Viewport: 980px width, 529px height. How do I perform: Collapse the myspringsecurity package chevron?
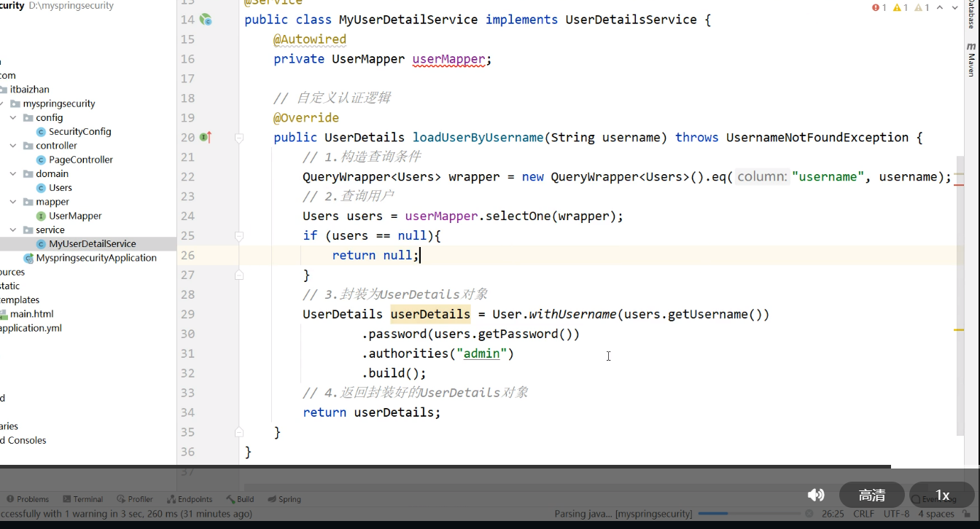pos(1,103)
